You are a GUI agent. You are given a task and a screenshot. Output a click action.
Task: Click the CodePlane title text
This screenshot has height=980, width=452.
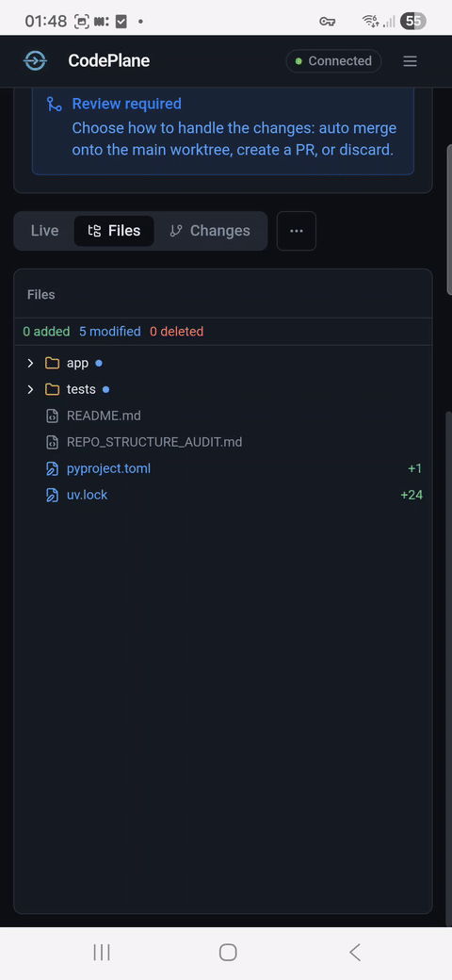tap(108, 60)
